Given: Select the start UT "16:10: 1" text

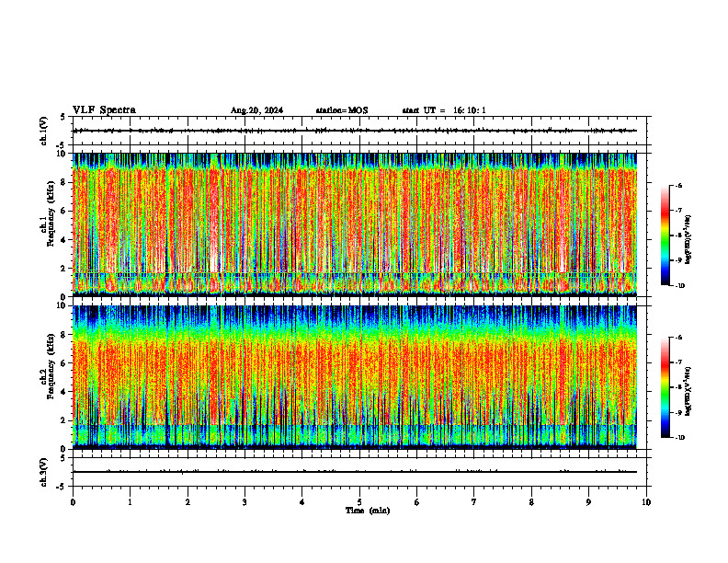Looking at the screenshot, I should [470, 110].
